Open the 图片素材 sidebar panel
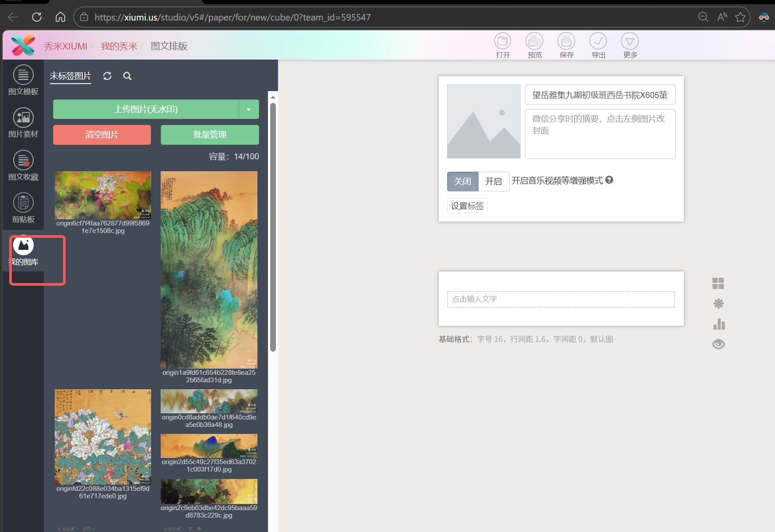 (23, 123)
